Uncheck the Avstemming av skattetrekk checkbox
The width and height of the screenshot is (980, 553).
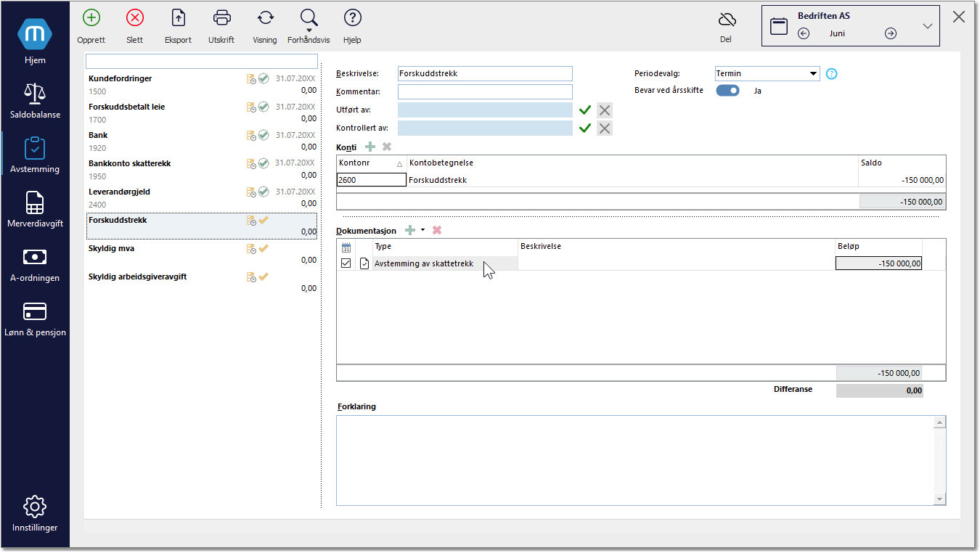click(x=346, y=263)
